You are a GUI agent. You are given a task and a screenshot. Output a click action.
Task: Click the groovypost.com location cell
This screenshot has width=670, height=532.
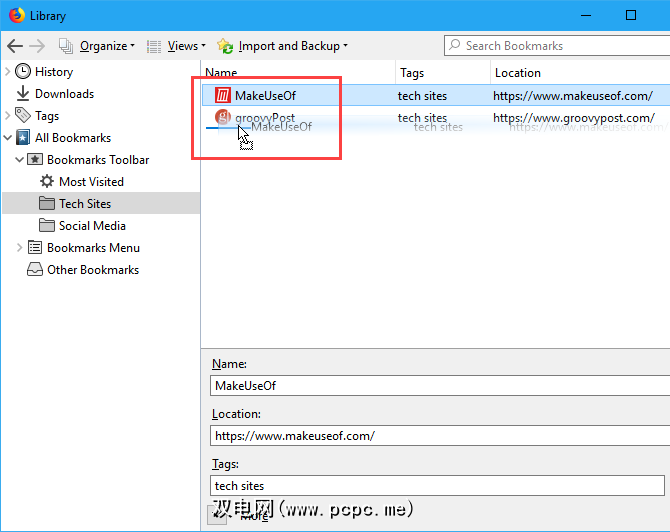click(x=574, y=118)
